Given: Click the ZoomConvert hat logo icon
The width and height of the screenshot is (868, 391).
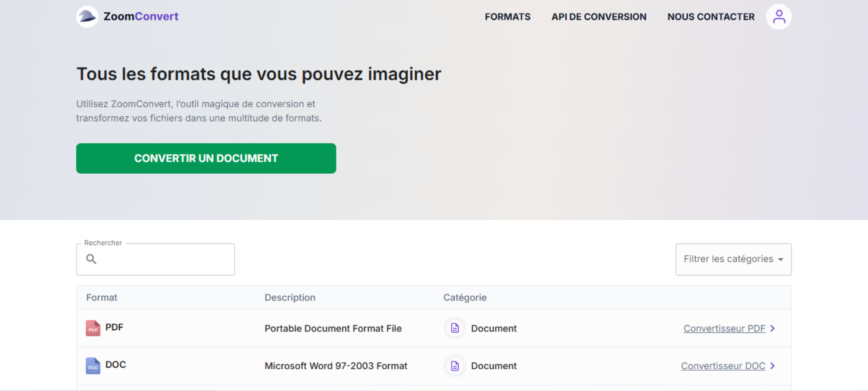Looking at the screenshot, I should (87, 17).
